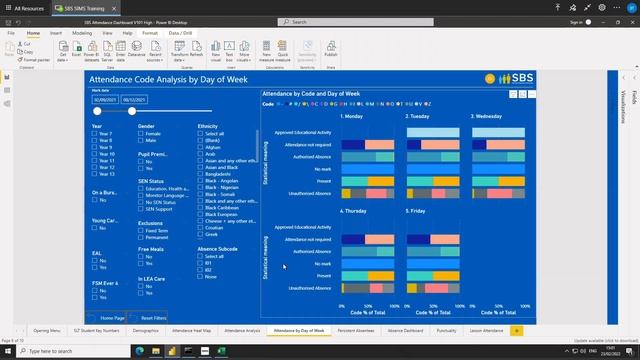The width and height of the screenshot is (640, 360).
Task: Click the start handle of date slider
Action: 97,111
